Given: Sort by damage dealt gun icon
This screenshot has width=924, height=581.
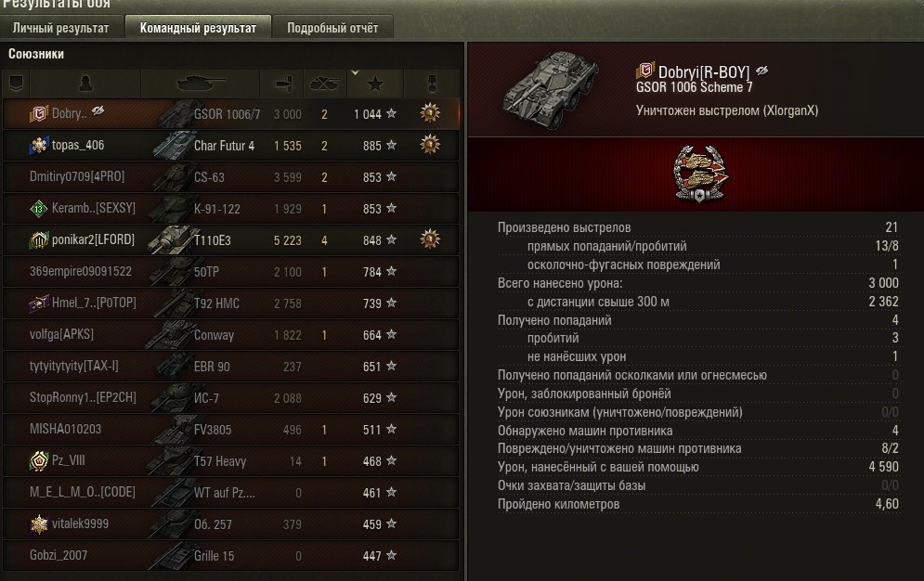Looking at the screenshot, I should [x=283, y=84].
